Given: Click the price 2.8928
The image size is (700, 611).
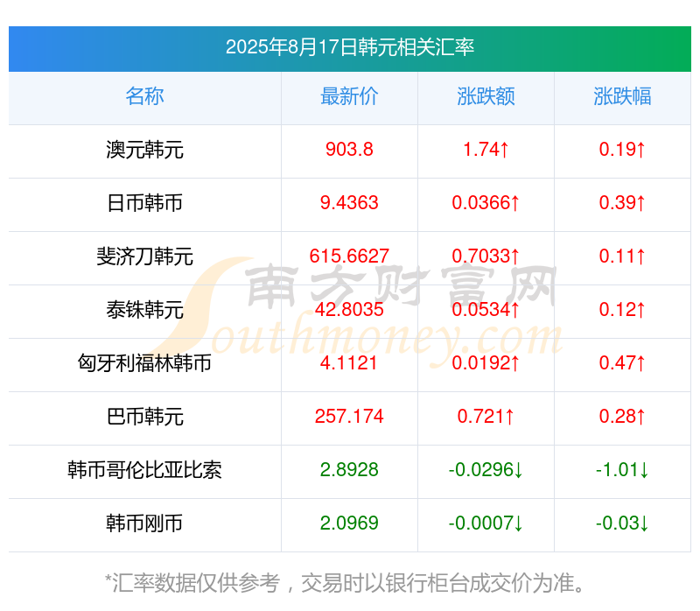Looking at the screenshot, I should click(x=349, y=470).
